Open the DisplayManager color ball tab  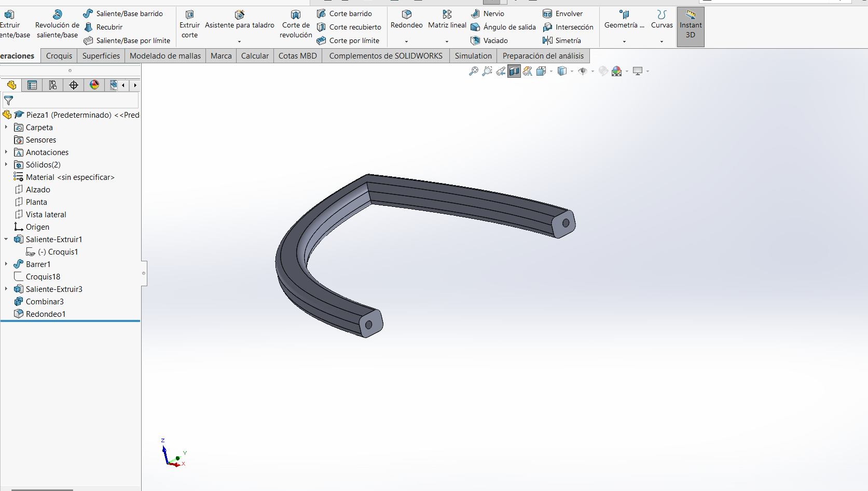click(x=94, y=85)
